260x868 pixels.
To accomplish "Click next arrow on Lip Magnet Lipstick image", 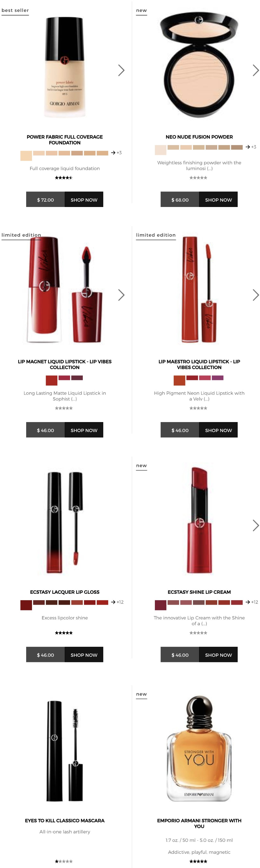I will coord(121,295).
